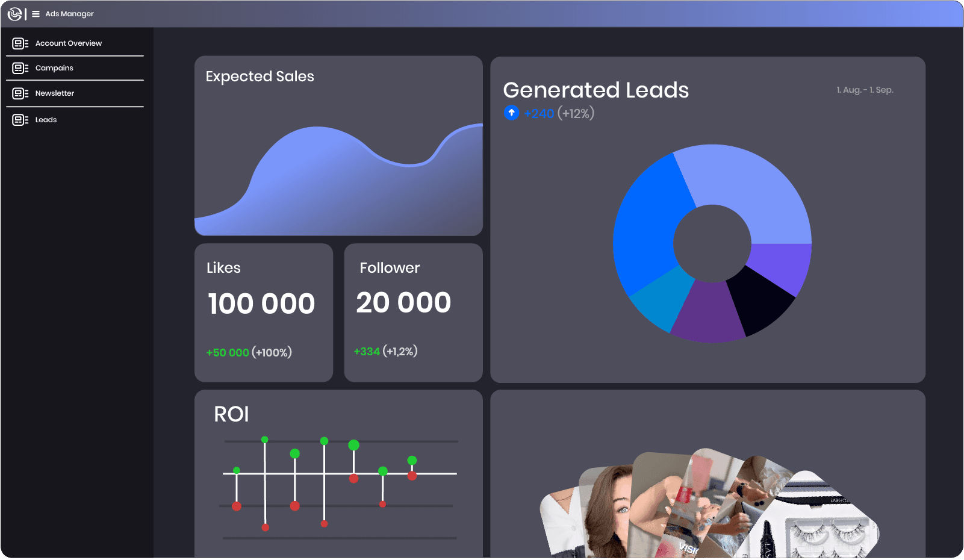Click the Likes card heading
Screen dimensions: 964x560
coord(223,268)
